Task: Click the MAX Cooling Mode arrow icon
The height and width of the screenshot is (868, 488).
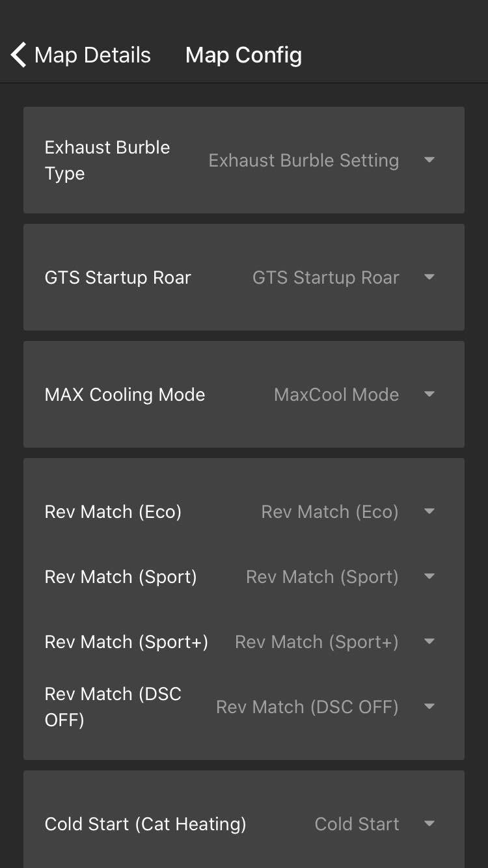Action: click(x=429, y=394)
